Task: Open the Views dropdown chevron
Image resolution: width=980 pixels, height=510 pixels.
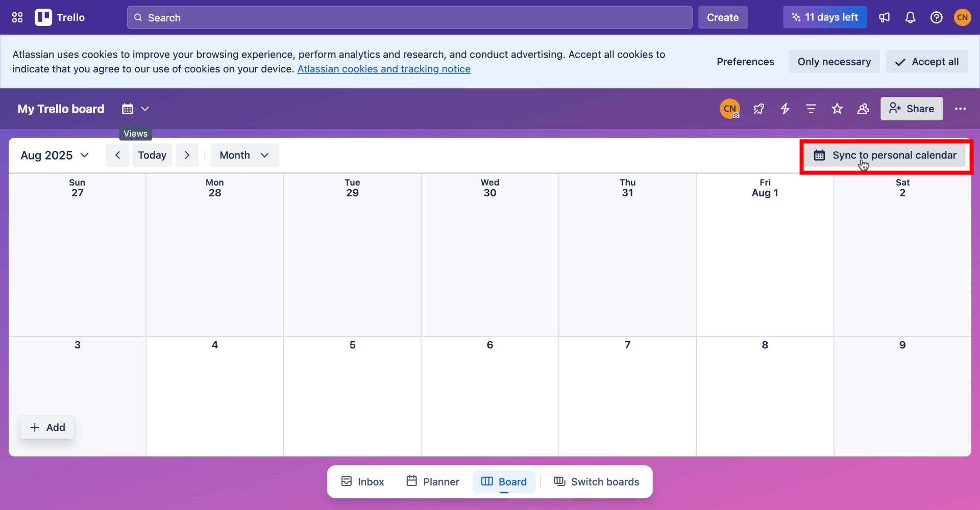Action: click(x=146, y=109)
